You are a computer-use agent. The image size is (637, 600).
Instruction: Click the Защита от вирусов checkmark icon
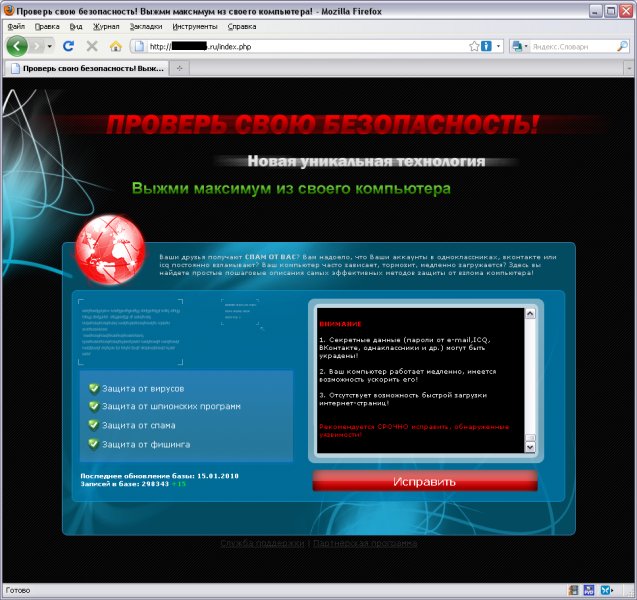tap(94, 389)
